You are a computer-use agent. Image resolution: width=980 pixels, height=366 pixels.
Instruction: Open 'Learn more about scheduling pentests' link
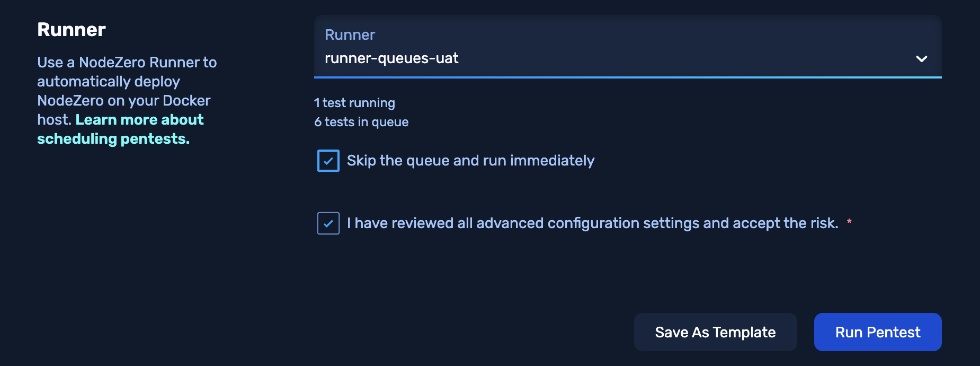click(x=139, y=120)
